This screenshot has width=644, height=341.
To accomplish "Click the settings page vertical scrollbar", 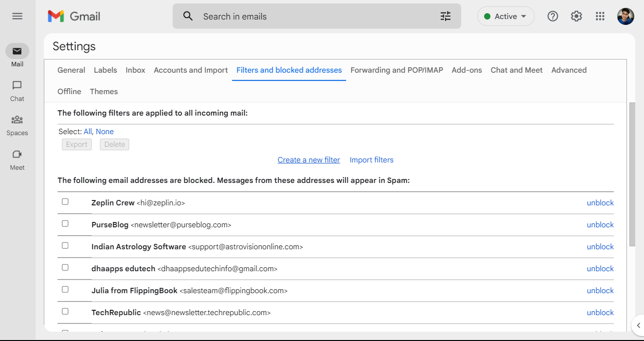I will click(632, 174).
